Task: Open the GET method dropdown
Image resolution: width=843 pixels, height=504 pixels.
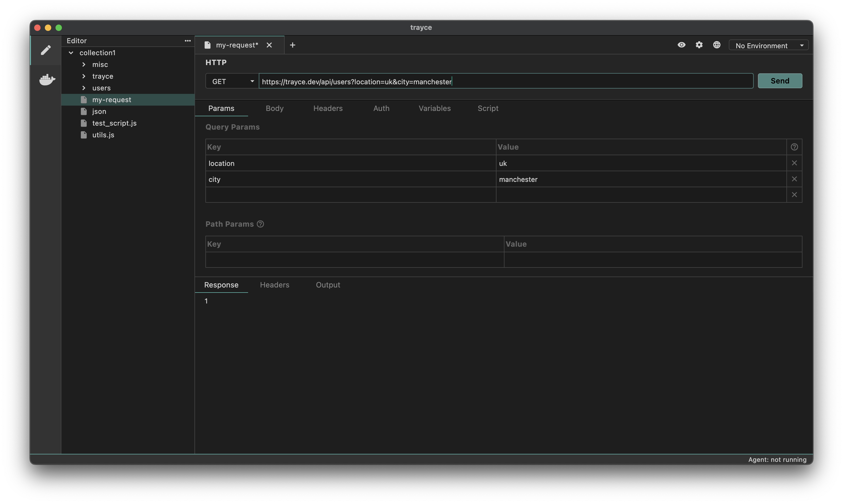Action: coord(232,81)
